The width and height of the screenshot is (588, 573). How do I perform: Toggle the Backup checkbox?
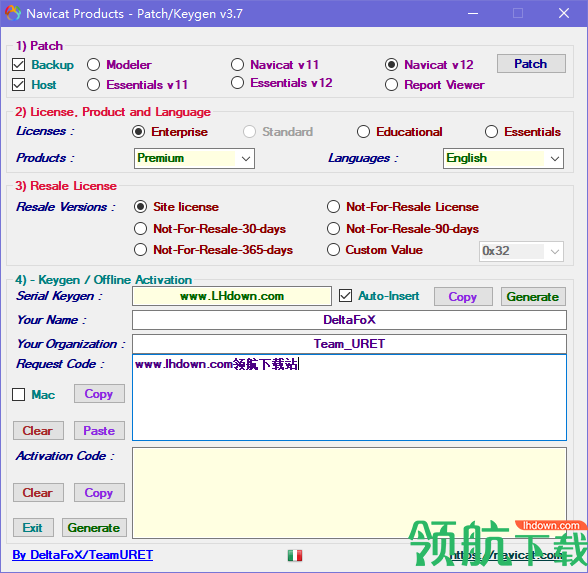19,65
